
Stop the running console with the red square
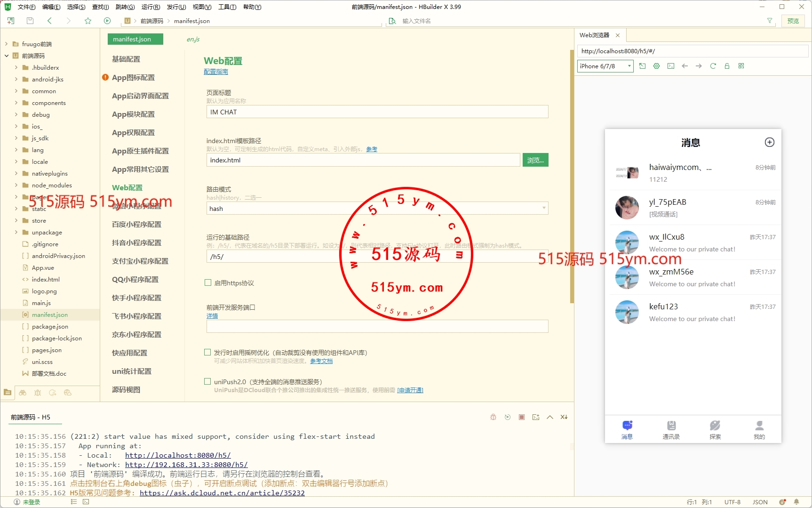522,417
